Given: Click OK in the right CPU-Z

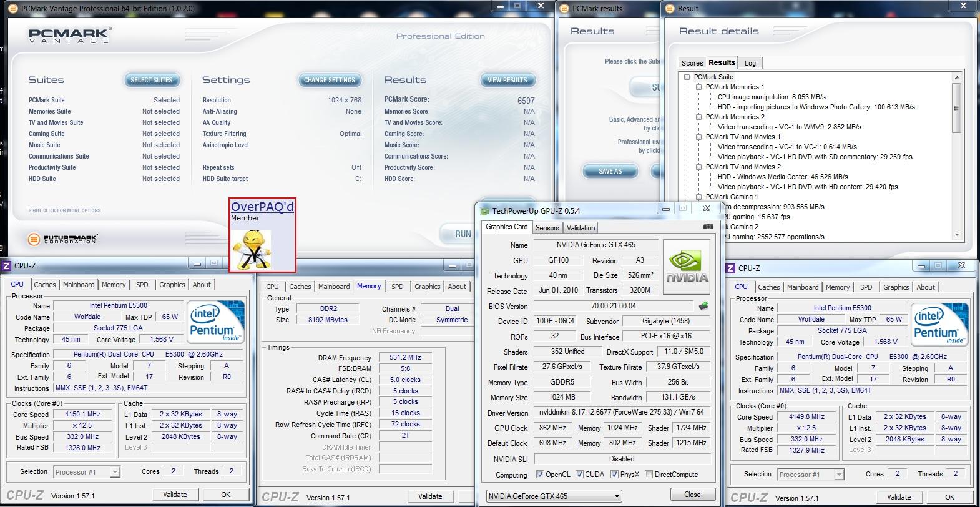Looking at the screenshot, I should coord(949,497).
